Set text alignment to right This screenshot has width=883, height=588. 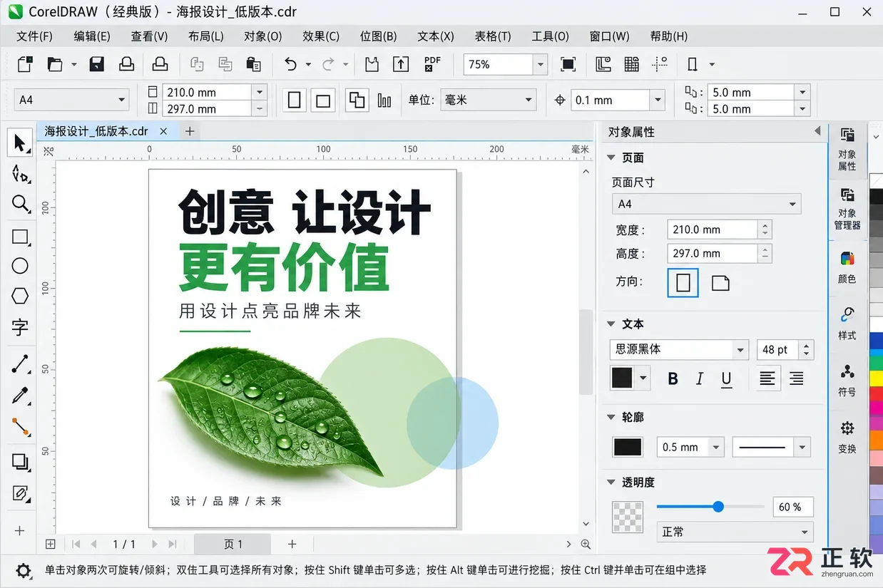coord(796,378)
